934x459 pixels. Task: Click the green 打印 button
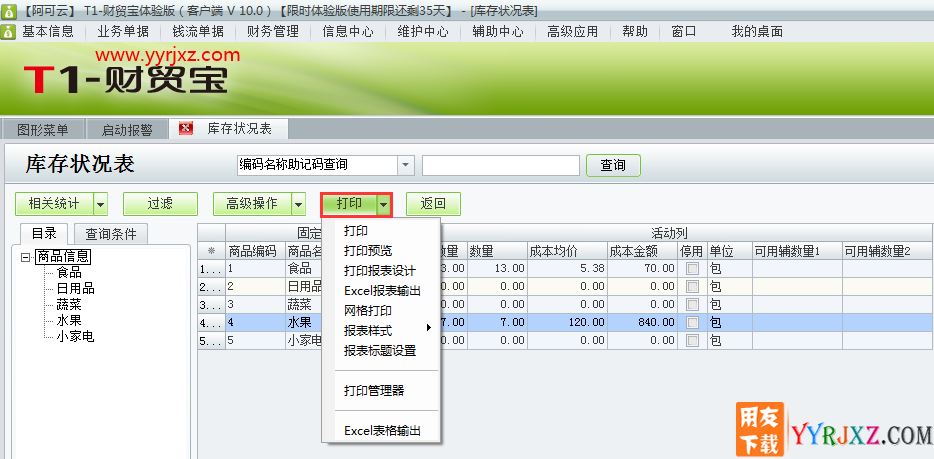pyautogui.click(x=350, y=204)
